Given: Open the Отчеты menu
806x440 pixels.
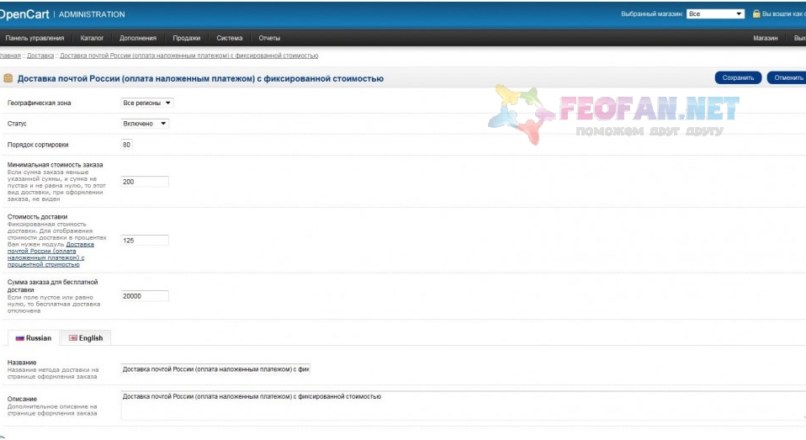Looking at the screenshot, I should click(x=269, y=38).
